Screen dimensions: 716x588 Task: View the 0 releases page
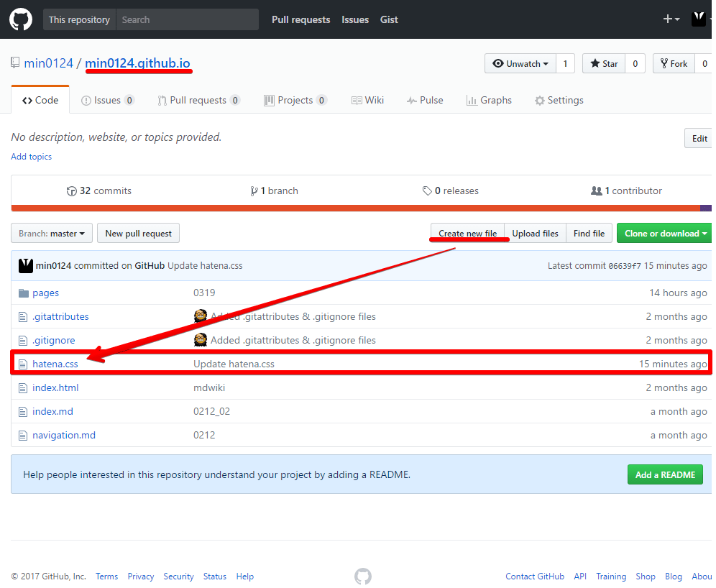(450, 190)
